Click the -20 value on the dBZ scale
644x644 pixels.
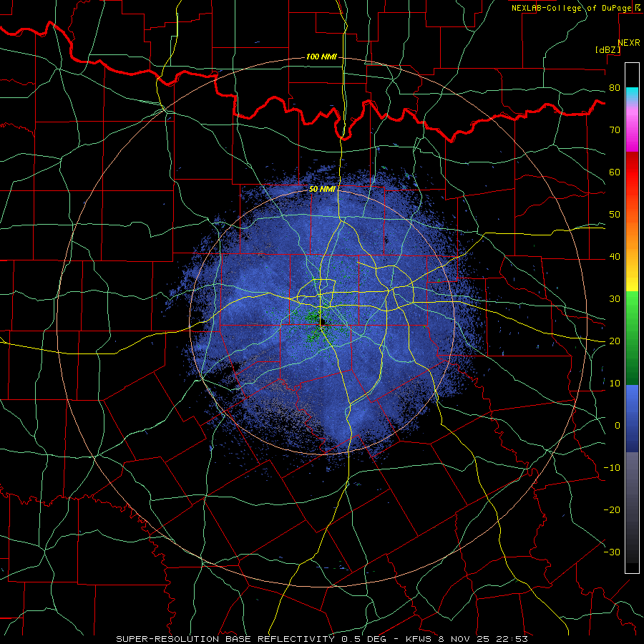[x=612, y=510]
